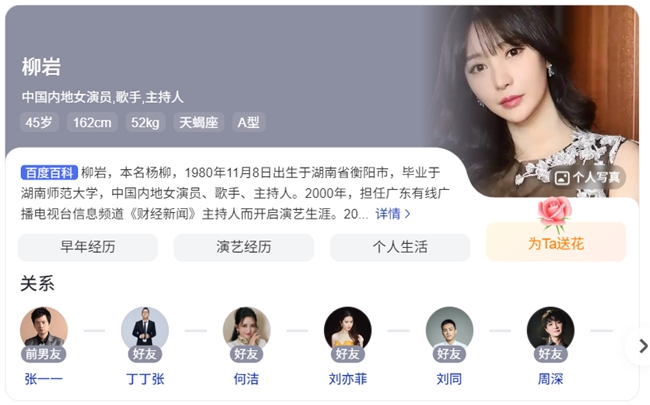
Task: Open 丁丁张 avatar picture
Action: click(145, 330)
